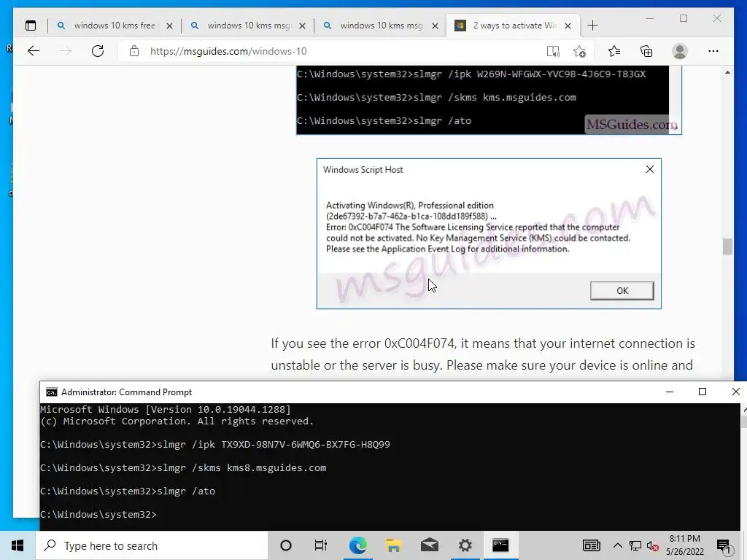Screen dimensions: 747x560
Task: Open network status tray icon
Action: point(635,545)
